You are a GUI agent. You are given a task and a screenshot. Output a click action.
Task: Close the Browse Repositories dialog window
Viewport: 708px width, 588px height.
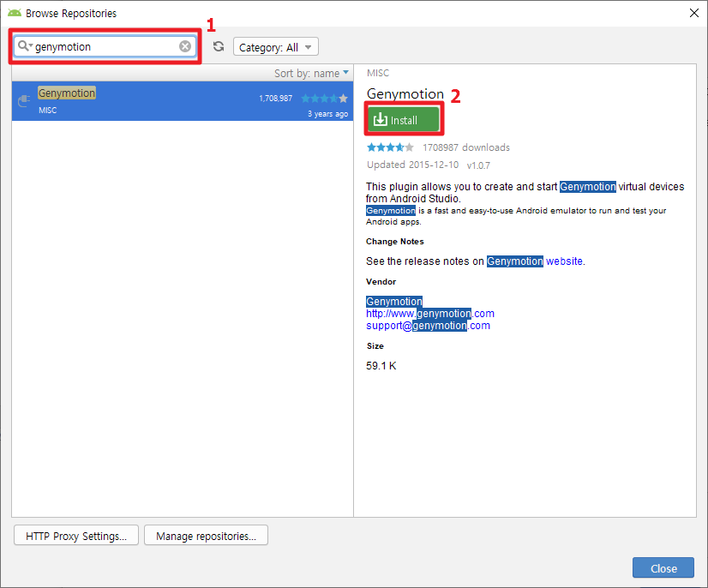694,13
